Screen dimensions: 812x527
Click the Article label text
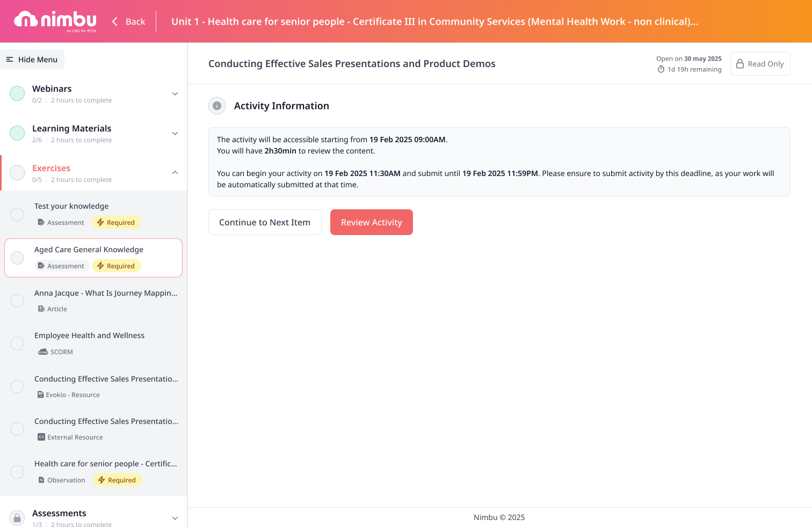(x=57, y=309)
